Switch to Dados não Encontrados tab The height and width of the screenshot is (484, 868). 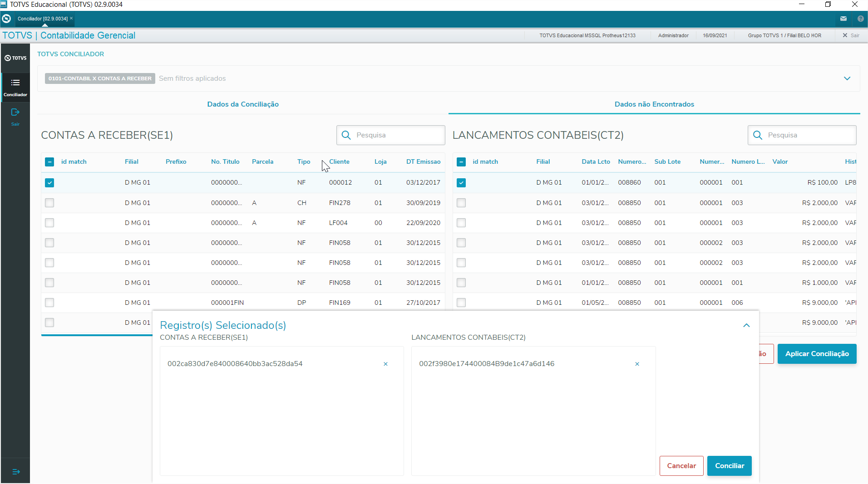(654, 104)
